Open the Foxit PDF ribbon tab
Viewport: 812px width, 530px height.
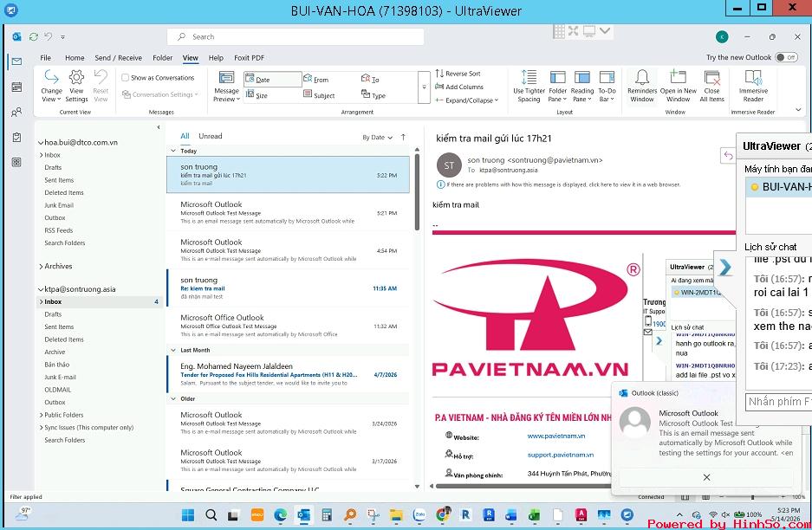249,58
